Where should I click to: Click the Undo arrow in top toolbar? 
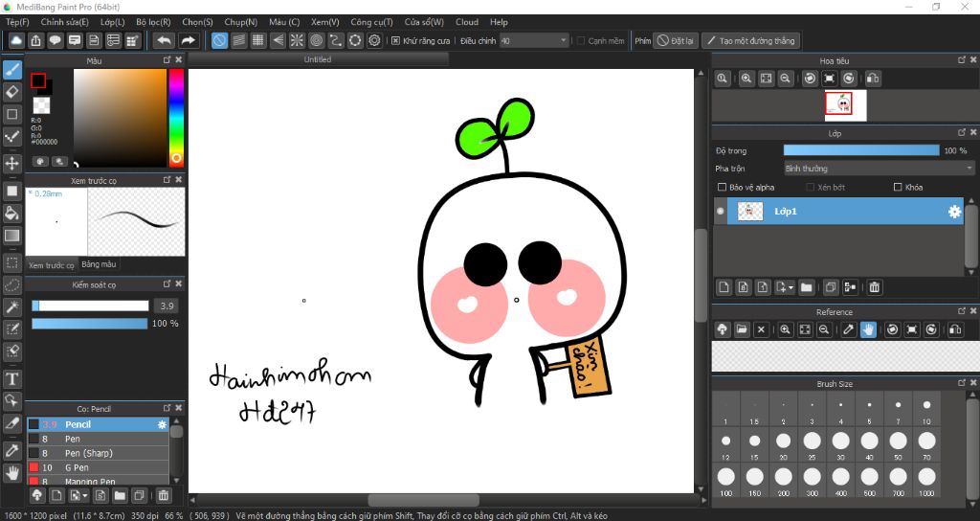(164, 40)
